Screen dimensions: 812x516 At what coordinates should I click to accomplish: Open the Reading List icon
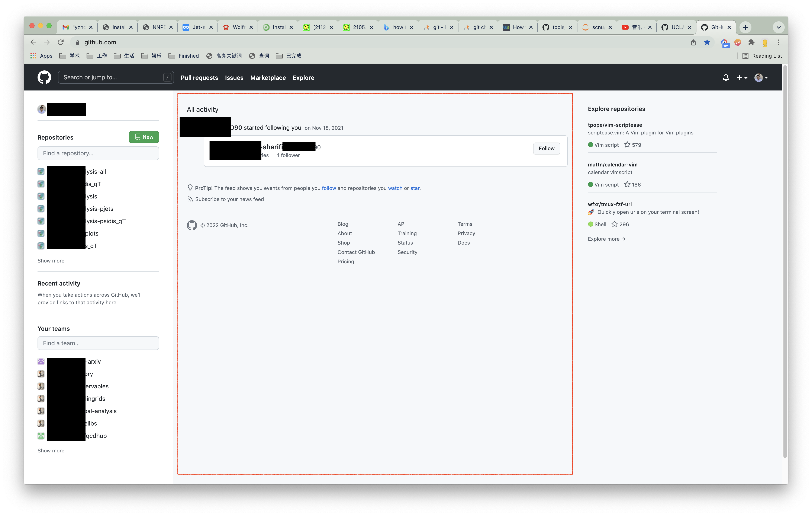click(x=746, y=56)
